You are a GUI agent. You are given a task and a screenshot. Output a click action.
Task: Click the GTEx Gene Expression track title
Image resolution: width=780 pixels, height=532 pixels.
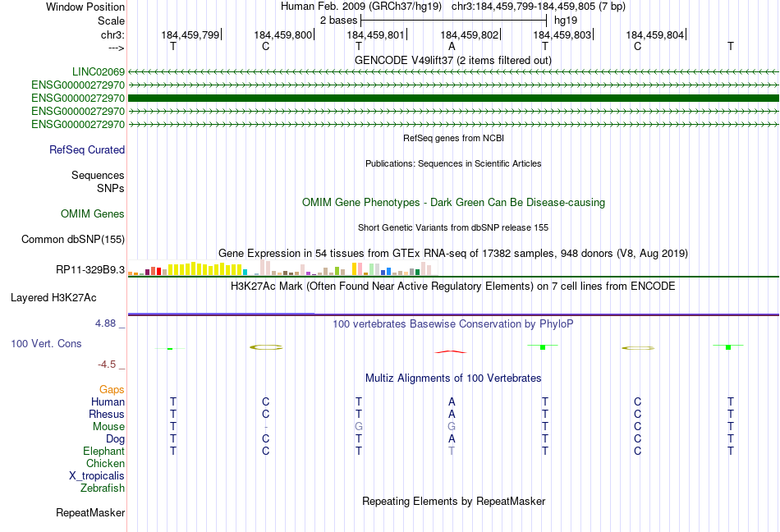click(x=453, y=253)
